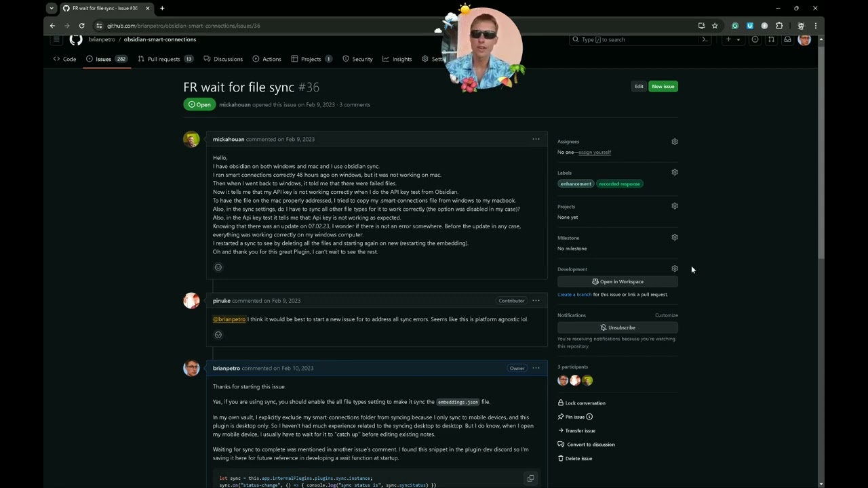Click the 'assign yourself' link

595,152
